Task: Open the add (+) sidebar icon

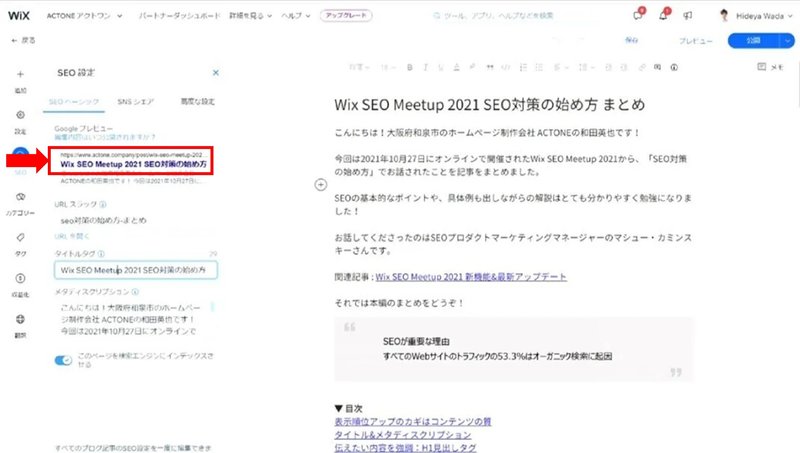Action: pos(20,74)
